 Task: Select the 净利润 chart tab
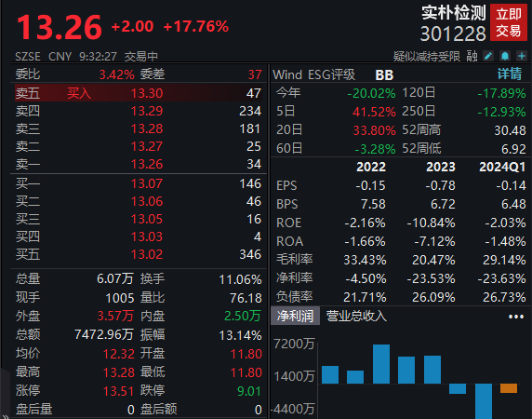pos(295,317)
